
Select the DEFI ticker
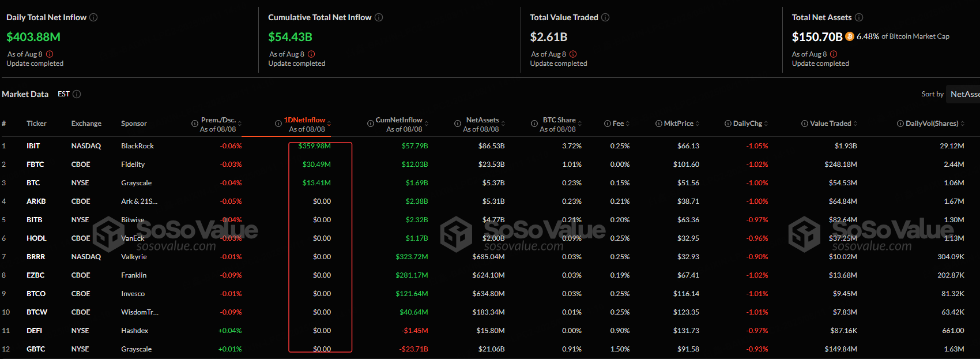[34, 331]
